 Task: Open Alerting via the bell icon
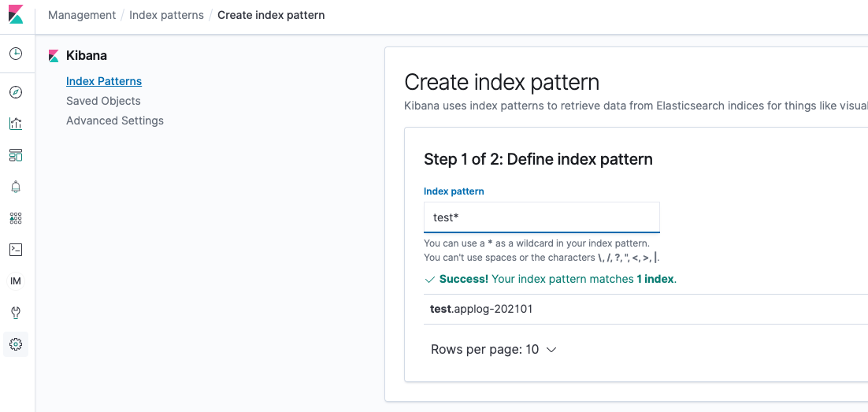(x=16, y=187)
